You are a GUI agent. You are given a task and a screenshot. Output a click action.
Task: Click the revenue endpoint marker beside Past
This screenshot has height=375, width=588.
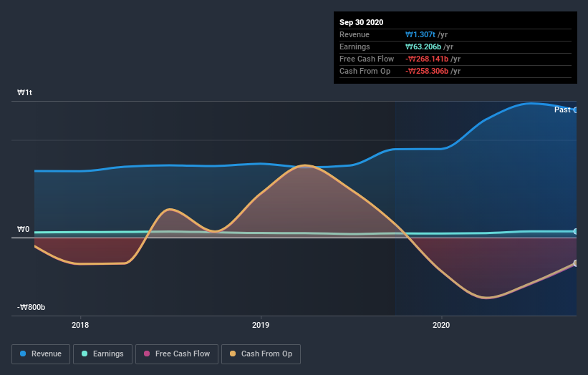point(575,110)
